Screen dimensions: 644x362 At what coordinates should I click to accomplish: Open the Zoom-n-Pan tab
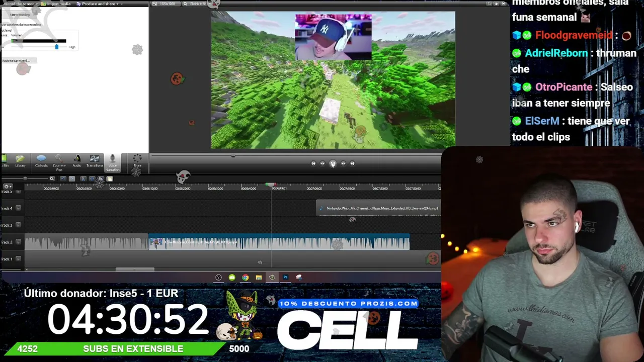pyautogui.click(x=59, y=163)
